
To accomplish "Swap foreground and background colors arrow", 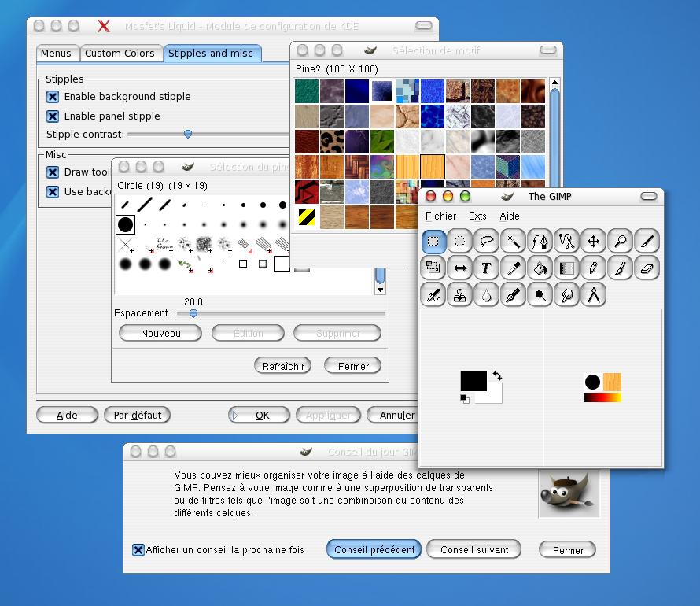I will [x=497, y=376].
